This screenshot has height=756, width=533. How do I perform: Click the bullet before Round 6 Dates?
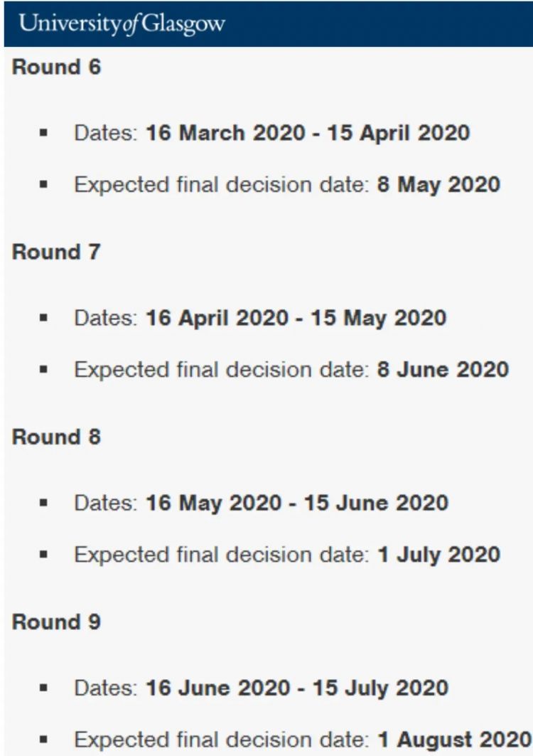point(44,132)
